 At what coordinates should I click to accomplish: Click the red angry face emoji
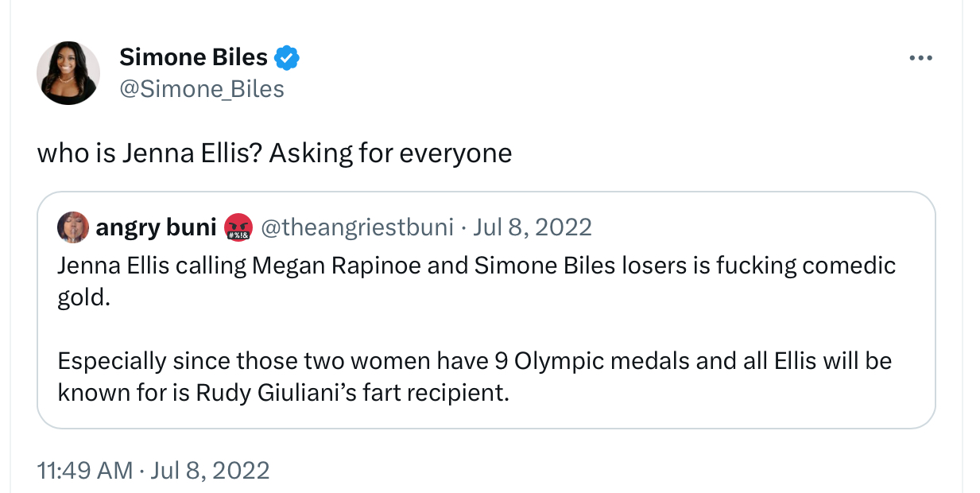(238, 228)
